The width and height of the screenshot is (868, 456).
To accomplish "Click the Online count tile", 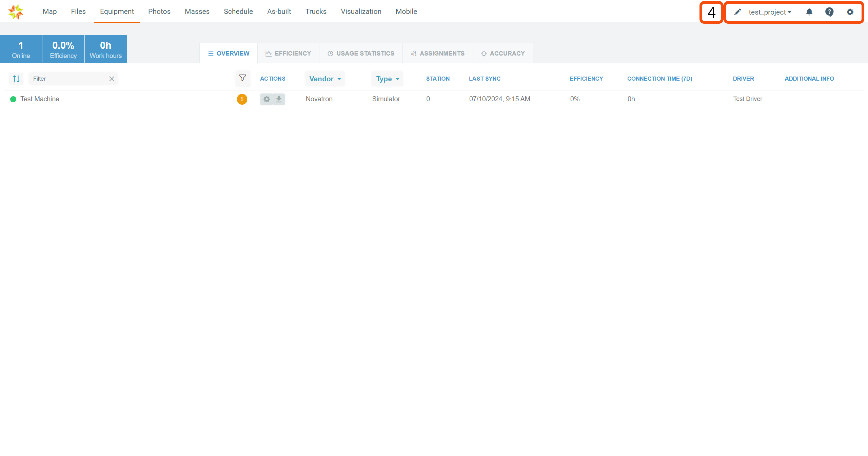I will pos(21,49).
